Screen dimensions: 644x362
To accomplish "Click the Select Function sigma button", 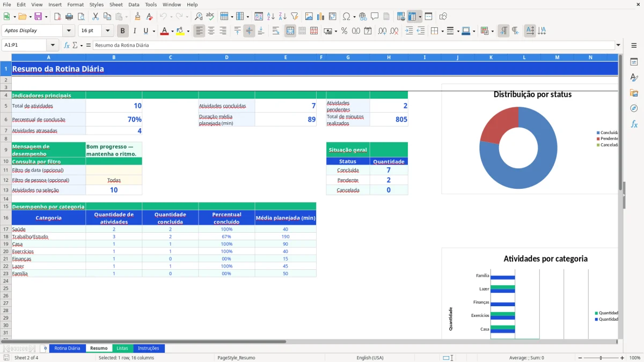I will pos(75,45).
